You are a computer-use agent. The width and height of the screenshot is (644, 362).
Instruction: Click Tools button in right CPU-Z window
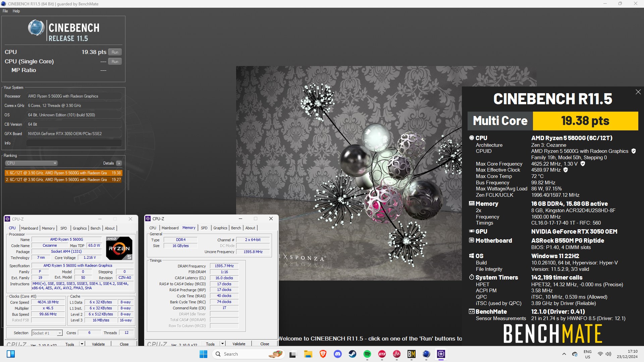coord(210,344)
